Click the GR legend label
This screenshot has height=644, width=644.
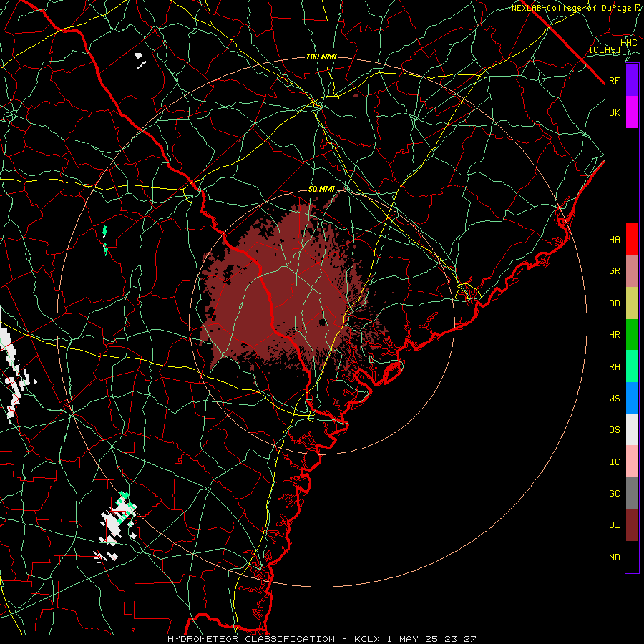(614, 271)
